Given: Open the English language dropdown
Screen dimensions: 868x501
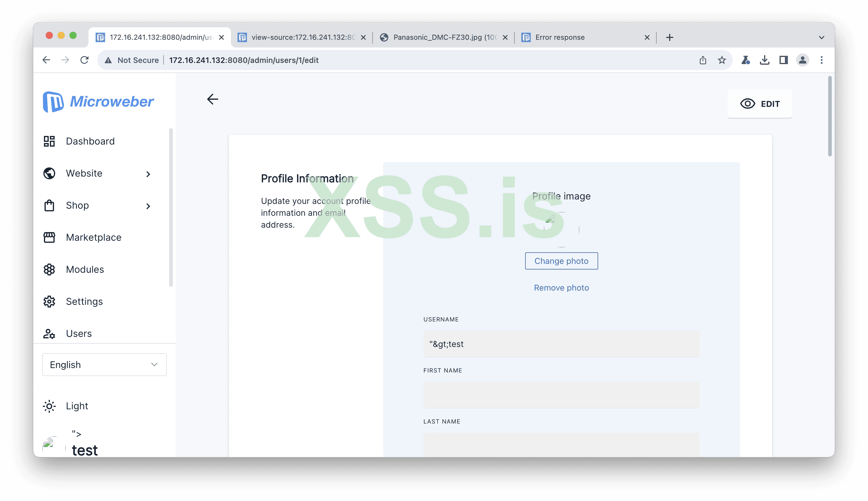Looking at the screenshot, I should click(104, 365).
